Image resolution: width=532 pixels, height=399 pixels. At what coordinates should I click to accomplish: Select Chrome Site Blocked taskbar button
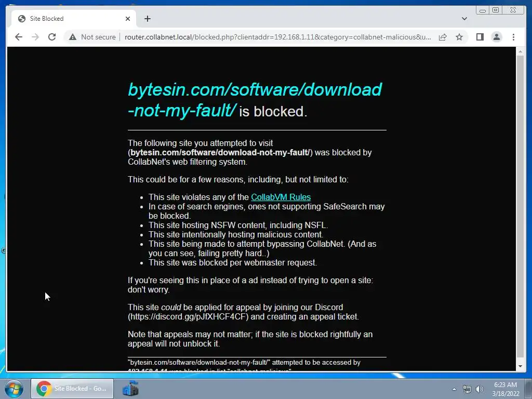pos(72,389)
